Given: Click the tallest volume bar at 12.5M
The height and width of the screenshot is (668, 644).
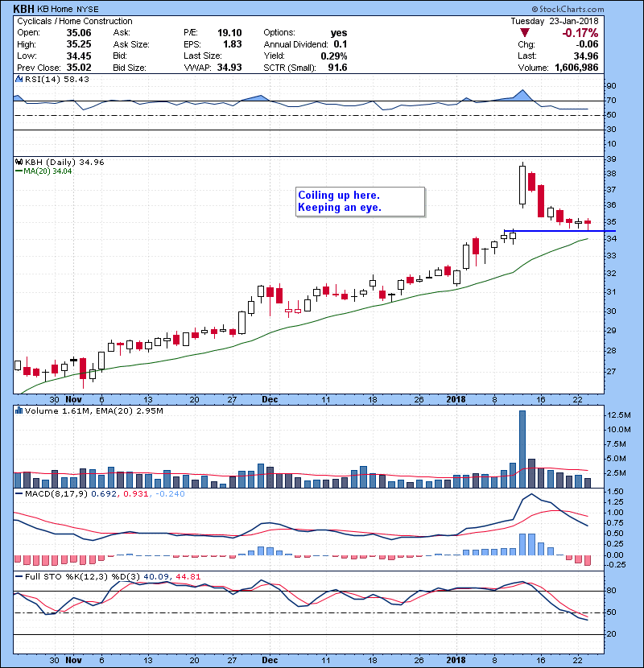Looking at the screenshot, I should tap(522, 449).
